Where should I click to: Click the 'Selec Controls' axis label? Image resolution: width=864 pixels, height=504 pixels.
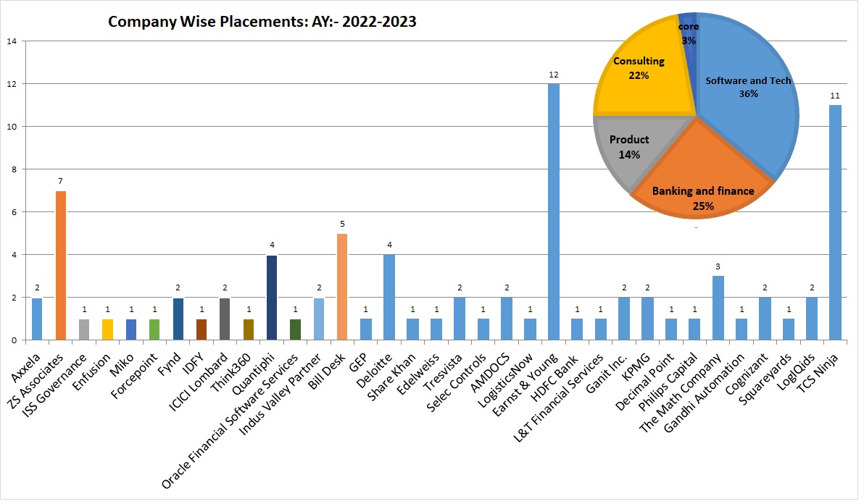pyautogui.click(x=456, y=382)
